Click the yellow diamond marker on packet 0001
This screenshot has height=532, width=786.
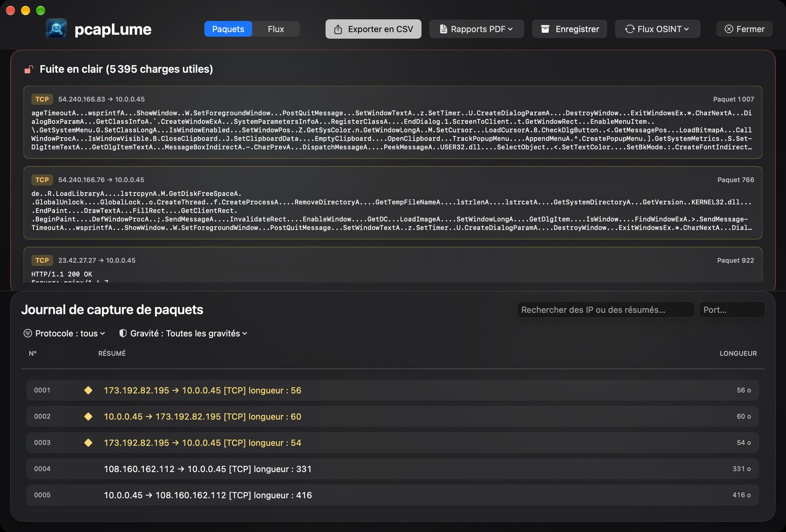coord(88,390)
